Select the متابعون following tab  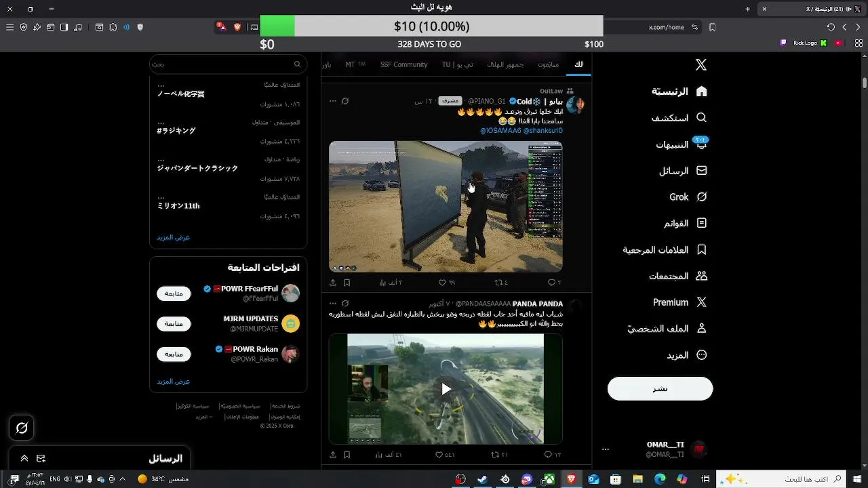point(549,64)
